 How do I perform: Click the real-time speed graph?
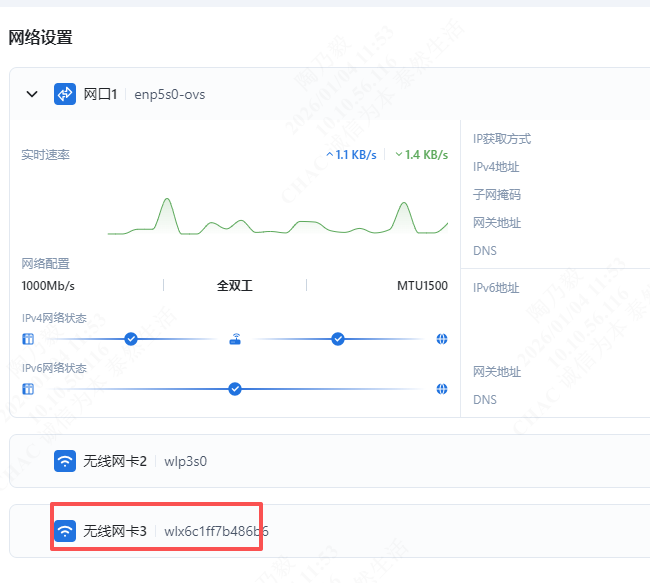click(x=278, y=216)
